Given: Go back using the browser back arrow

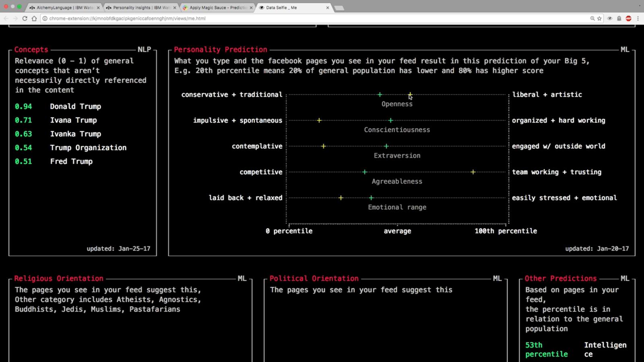Looking at the screenshot, I should point(6,19).
